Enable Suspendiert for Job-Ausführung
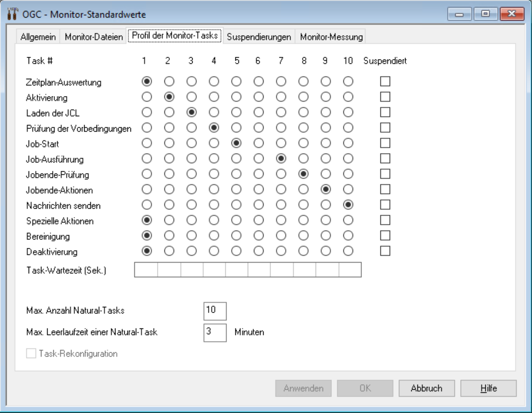Image resolution: width=532 pixels, height=413 pixels. (384, 159)
